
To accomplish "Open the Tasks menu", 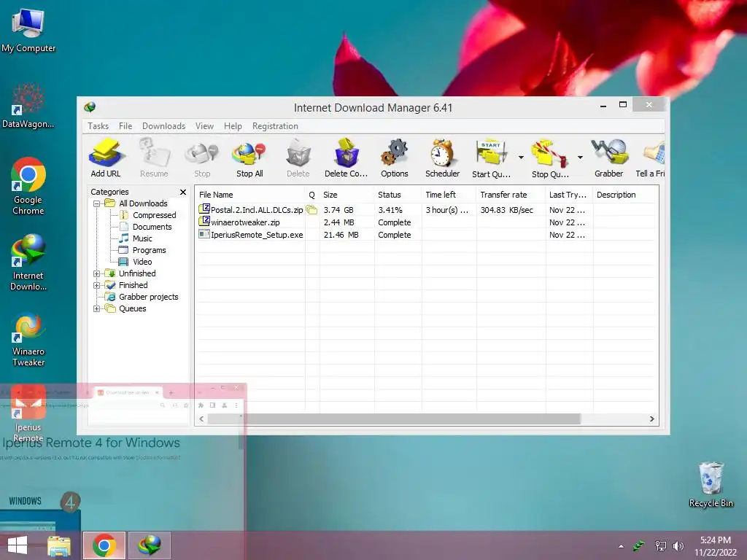I will 98,126.
